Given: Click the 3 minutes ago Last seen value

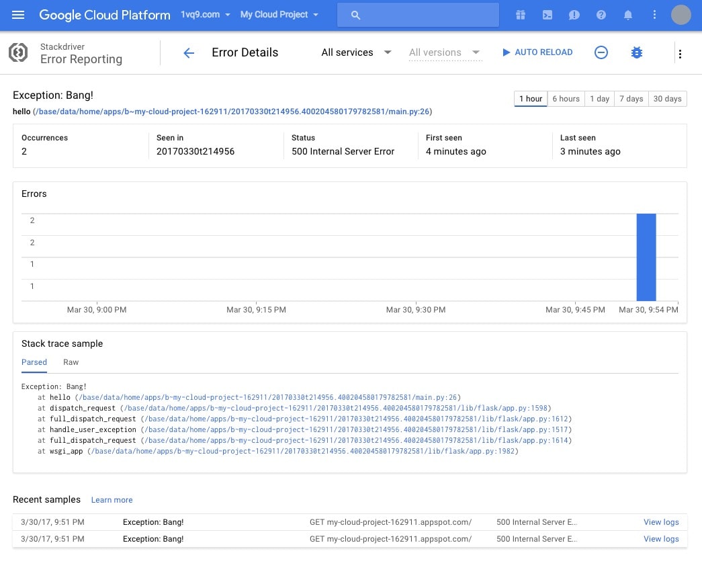Looking at the screenshot, I should tap(590, 151).
